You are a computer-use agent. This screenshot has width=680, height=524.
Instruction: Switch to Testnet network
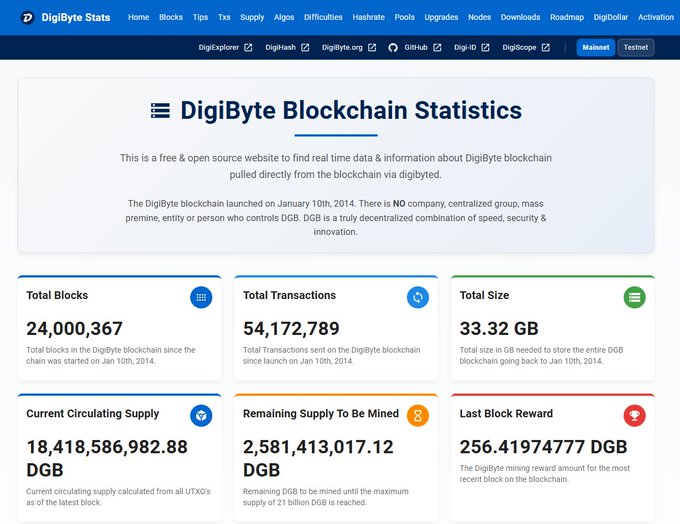click(636, 47)
